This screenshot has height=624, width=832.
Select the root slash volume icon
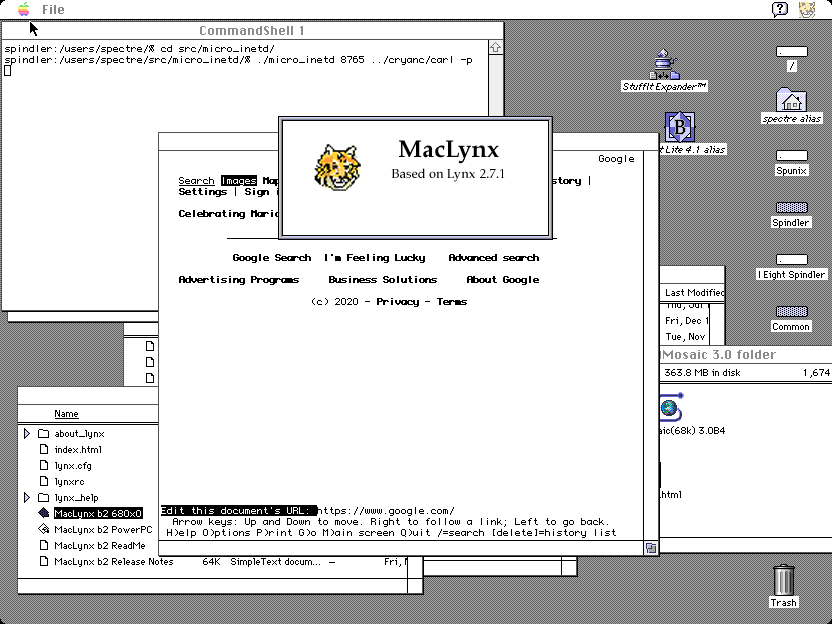click(792, 51)
